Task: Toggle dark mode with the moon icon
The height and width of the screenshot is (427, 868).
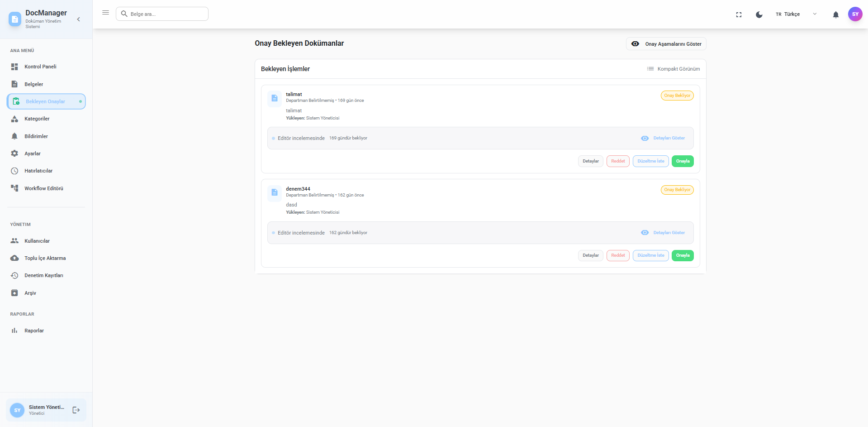Action: tap(759, 14)
